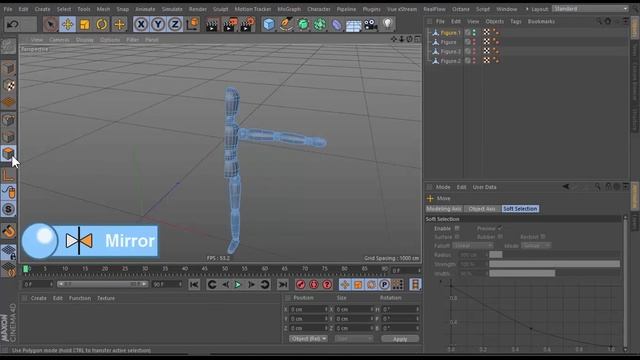Switch to Texture mode checkered icon
The width and height of the screenshot is (640, 360).
point(9,85)
